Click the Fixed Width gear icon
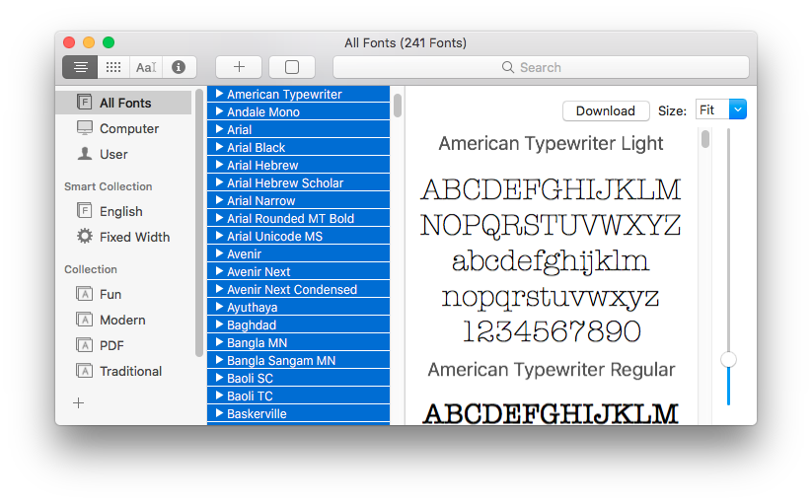812x504 pixels. 85,237
